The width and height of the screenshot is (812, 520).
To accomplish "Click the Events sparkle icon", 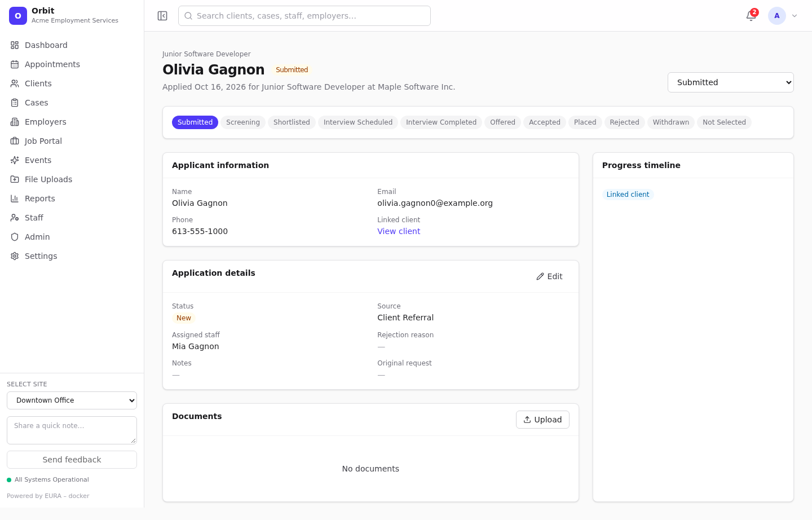I will [15, 160].
